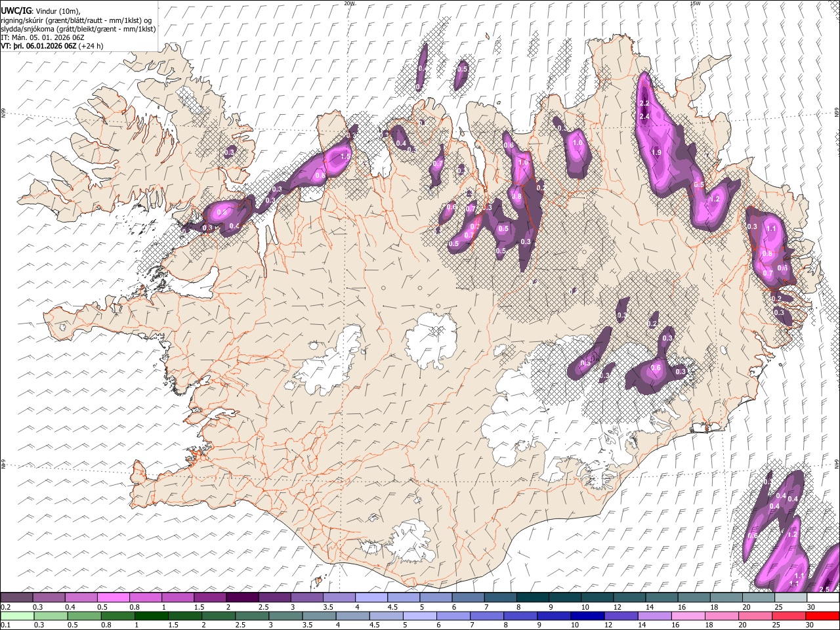Select the darkest green 1 swatch in lower legend
The width and height of the screenshot is (840, 630).
pyautogui.click(x=152, y=616)
